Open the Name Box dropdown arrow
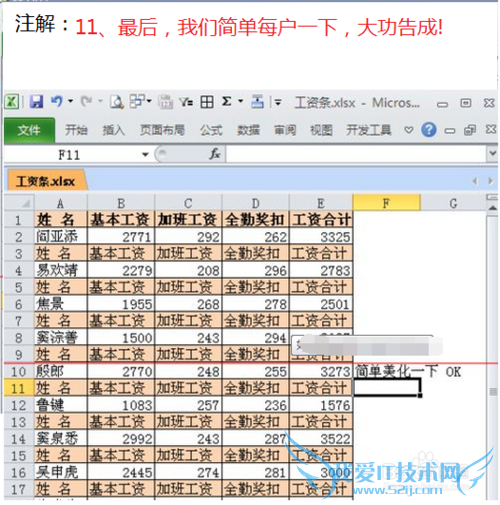The width and height of the screenshot is (500, 505). pyautogui.click(x=145, y=155)
